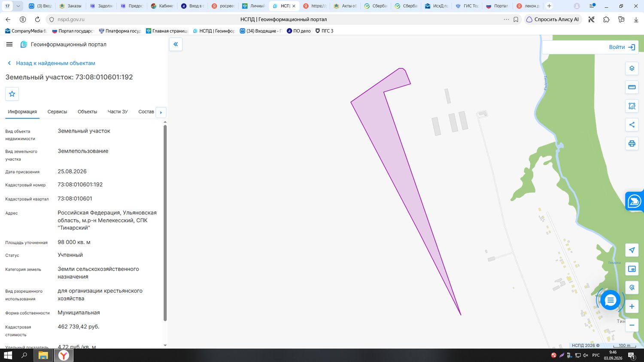
Task: Open the ПО дело bookmark
Action: coord(298,31)
